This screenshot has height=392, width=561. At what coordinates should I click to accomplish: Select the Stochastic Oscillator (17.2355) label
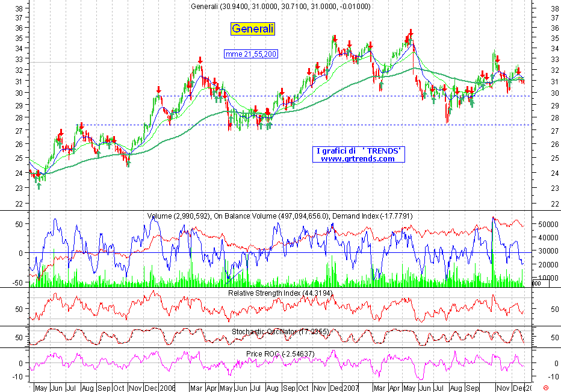point(280,332)
